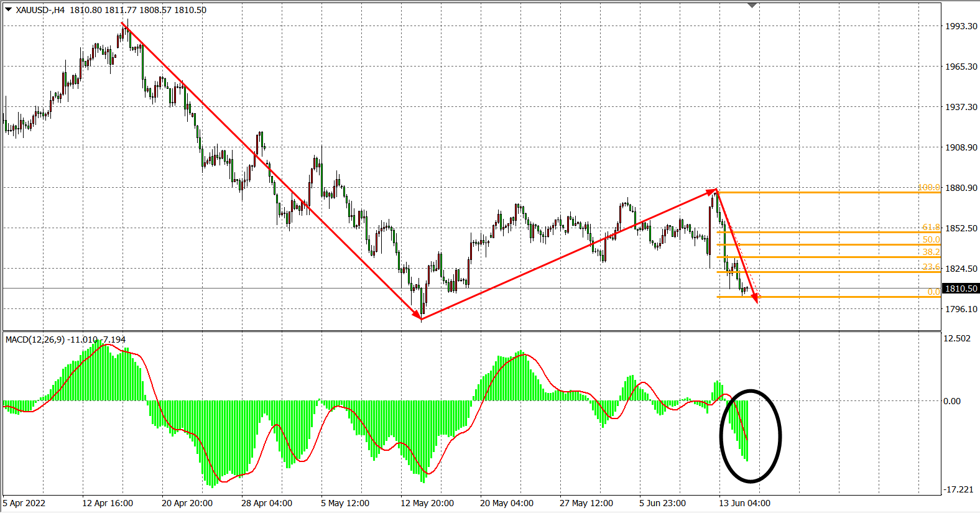Click the 12.502 MACD scale value
Screen dimensions: 980x513
[956, 338]
